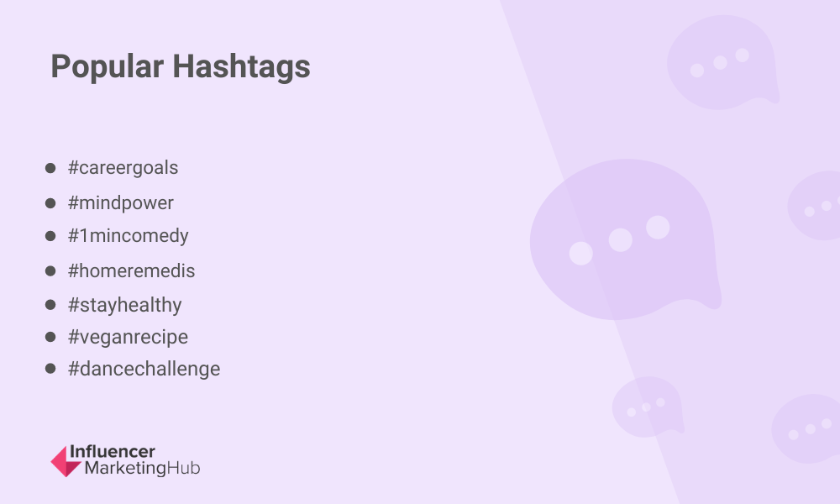Click the Influencer text in logo
Image resolution: width=840 pixels, height=504 pixels.
tap(113, 452)
